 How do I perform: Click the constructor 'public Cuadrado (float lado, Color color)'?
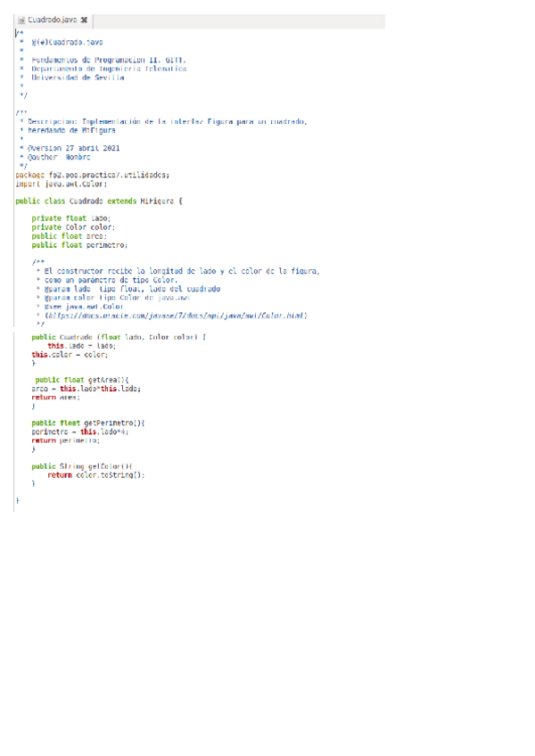coord(119,337)
